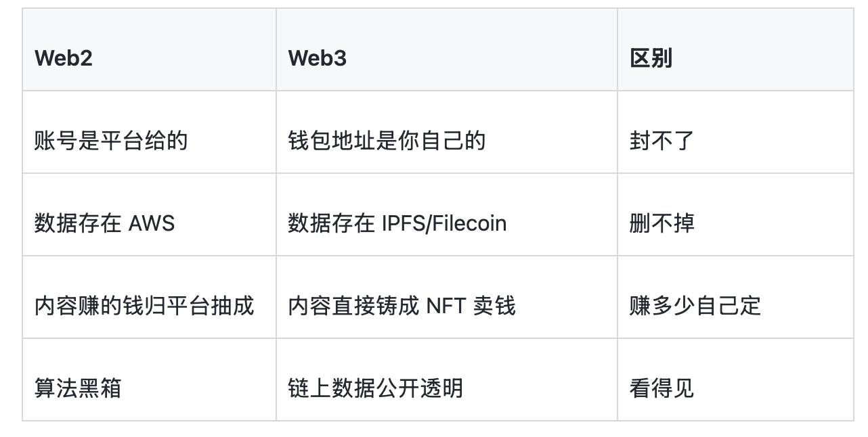868x437 pixels.
Task: Click the Web2 column header
Action: [149, 49]
